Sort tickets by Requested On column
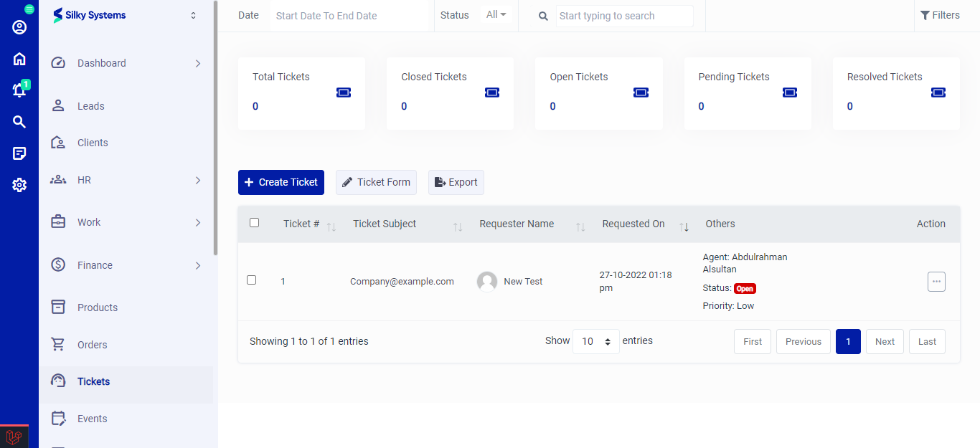Image resolution: width=980 pixels, height=448 pixels. point(683,226)
